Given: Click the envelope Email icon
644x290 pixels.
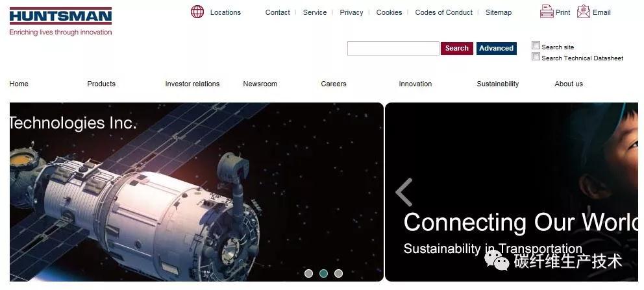Looking at the screenshot, I should tap(583, 11).
